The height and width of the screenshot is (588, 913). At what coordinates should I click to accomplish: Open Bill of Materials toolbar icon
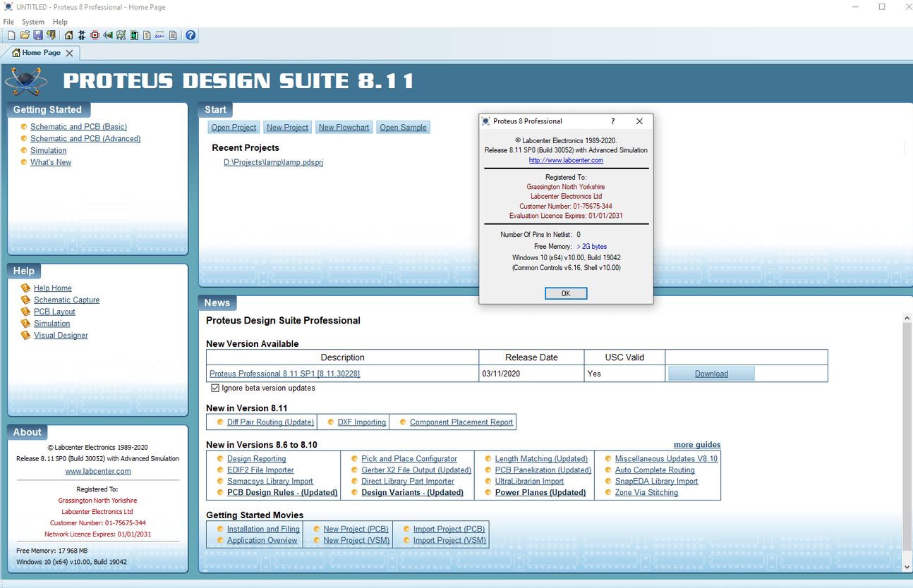[x=147, y=35]
